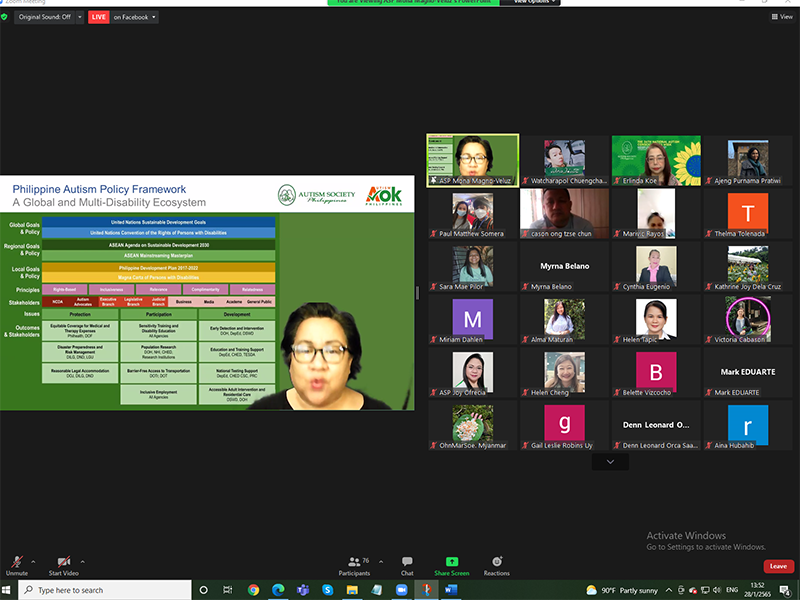The image size is (800, 600).
Task: Start Video camera button
Action: tap(64, 565)
